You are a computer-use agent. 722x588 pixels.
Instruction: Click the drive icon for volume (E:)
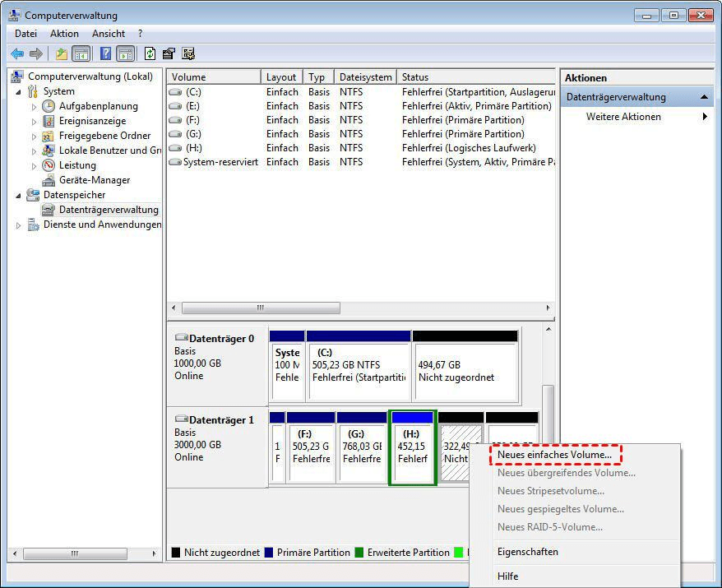pos(175,106)
